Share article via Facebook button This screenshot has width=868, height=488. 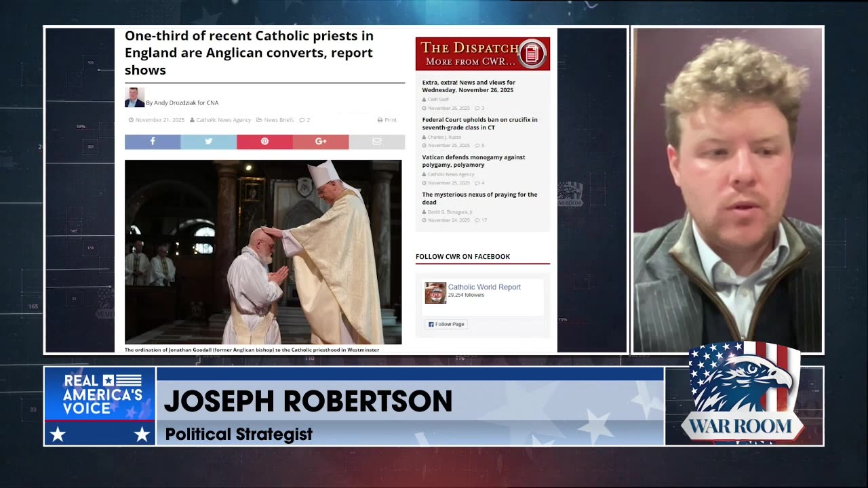[x=153, y=142]
